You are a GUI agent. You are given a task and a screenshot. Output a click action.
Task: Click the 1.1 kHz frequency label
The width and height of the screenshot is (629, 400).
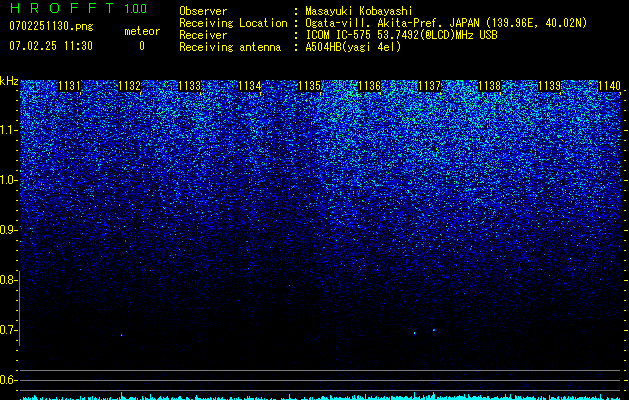pyautogui.click(x=8, y=130)
